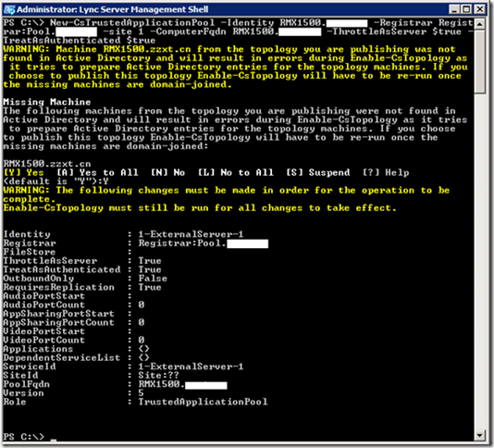Click the 'Role' property label

tap(15, 402)
